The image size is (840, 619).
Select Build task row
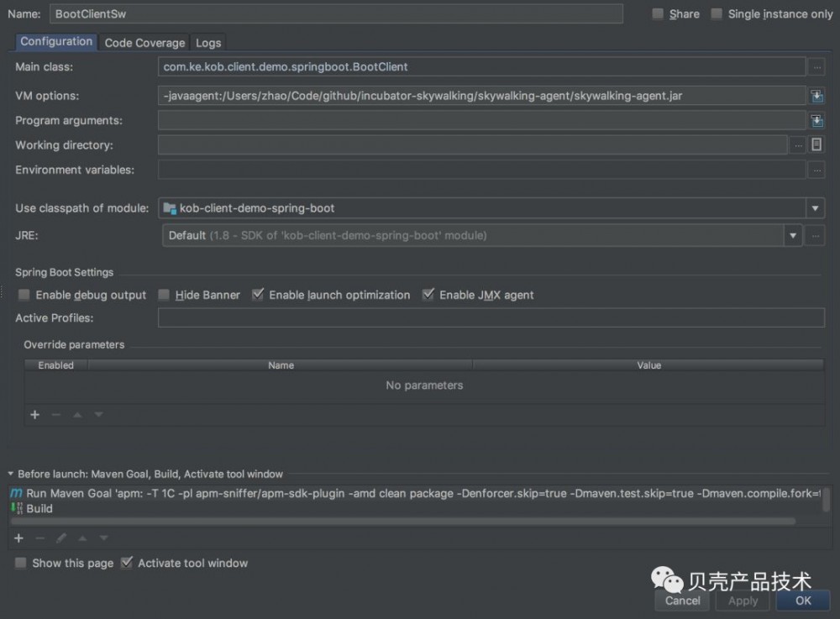[415, 509]
